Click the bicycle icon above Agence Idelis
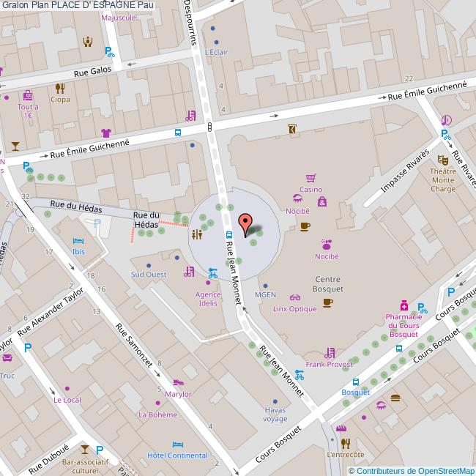The width and height of the screenshot is (476, 476). (x=212, y=274)
